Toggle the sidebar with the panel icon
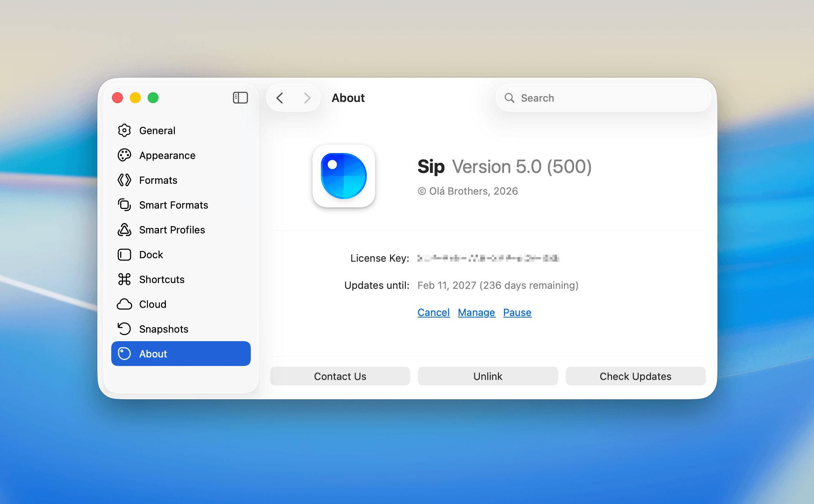 point(240,98)
